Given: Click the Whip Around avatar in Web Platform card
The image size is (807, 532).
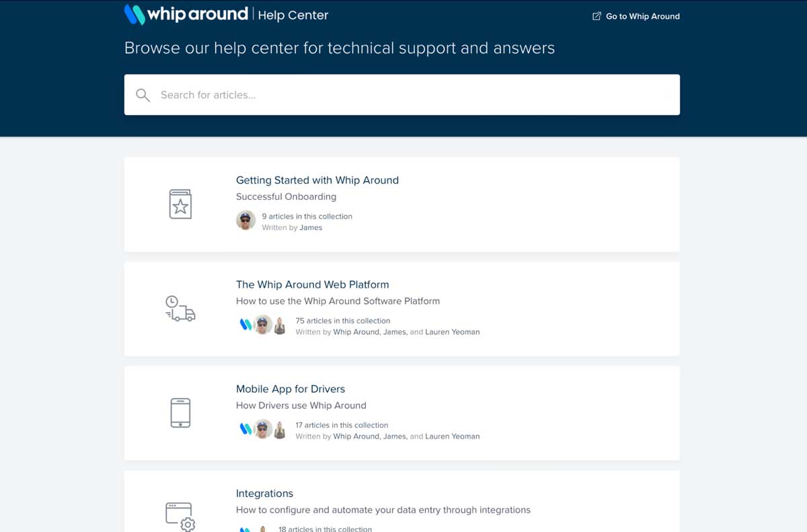Looking at the screenshot, I should point(247,325).
